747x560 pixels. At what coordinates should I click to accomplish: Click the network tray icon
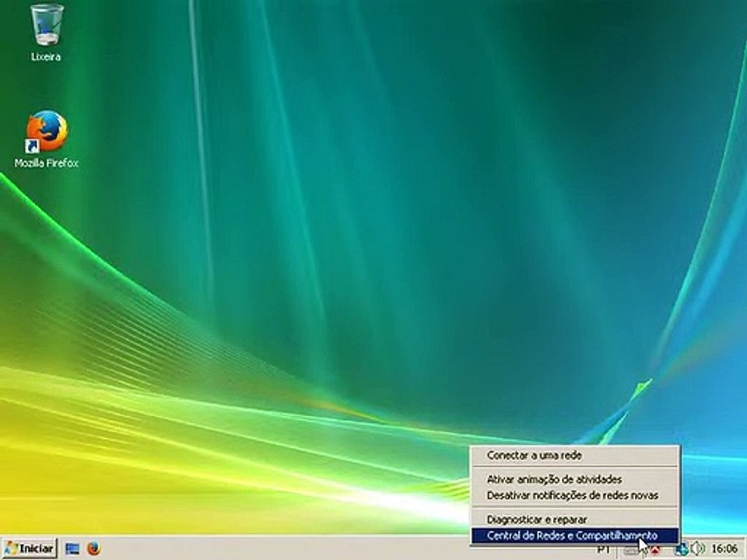682,550
